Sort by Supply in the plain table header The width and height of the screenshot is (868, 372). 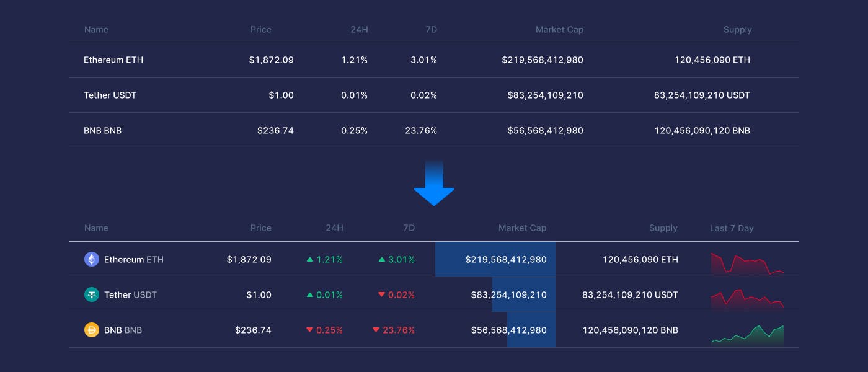tap(738, 30)
